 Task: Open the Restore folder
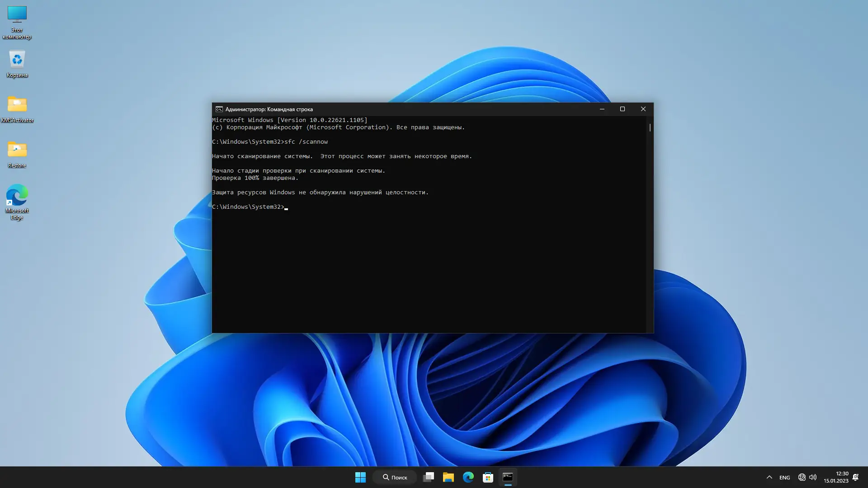(x=17, y=151)
